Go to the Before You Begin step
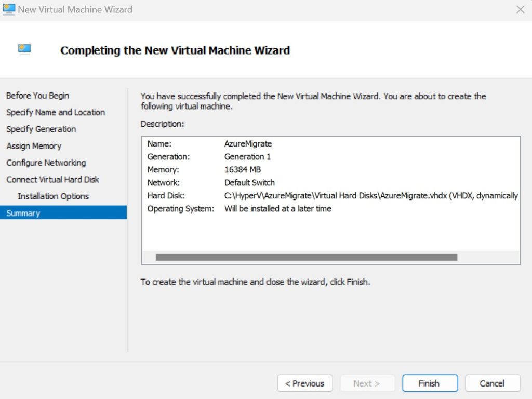Screen dimensions: 532x399 click(x=37, y=96)
